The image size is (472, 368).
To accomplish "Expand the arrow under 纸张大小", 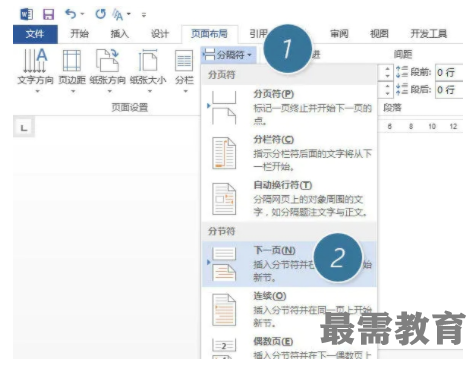I will point(150,91).
